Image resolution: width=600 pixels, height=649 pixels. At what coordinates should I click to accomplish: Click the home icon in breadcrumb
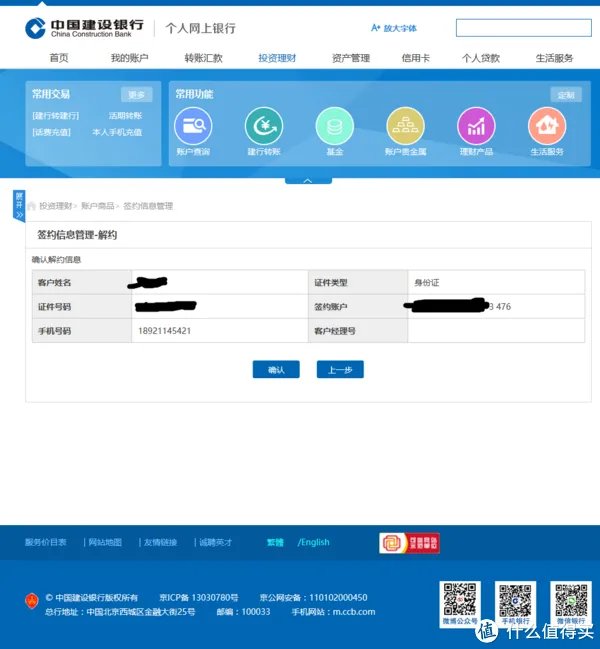pos(31,206)
